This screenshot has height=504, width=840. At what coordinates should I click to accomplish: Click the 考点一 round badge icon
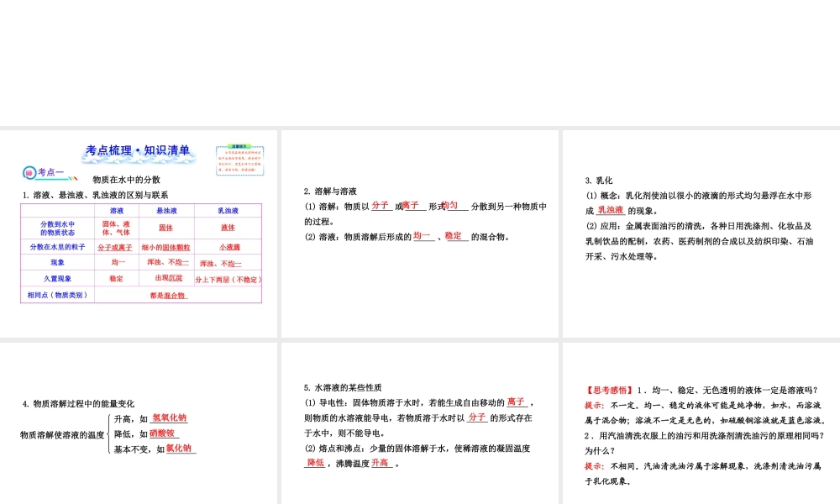tap(29, 173)
